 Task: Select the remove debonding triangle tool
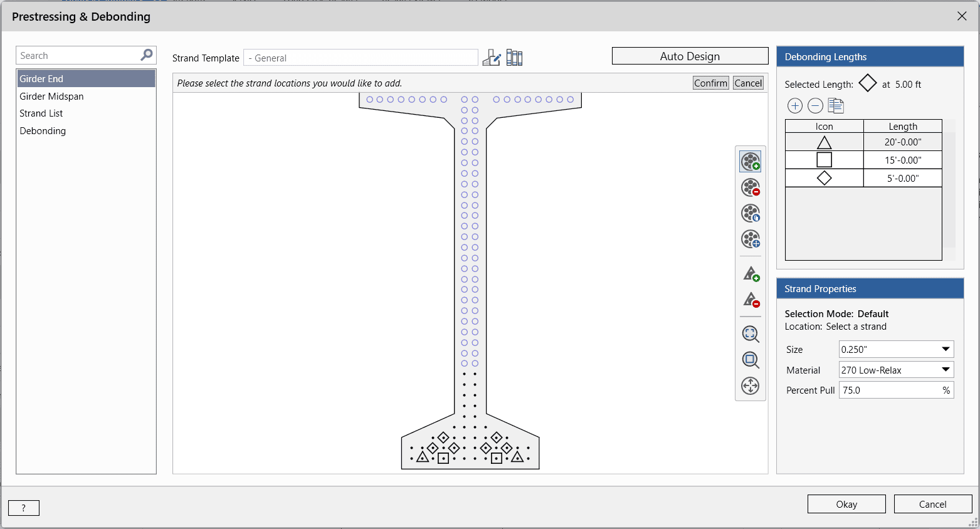(x=751, y=300)
